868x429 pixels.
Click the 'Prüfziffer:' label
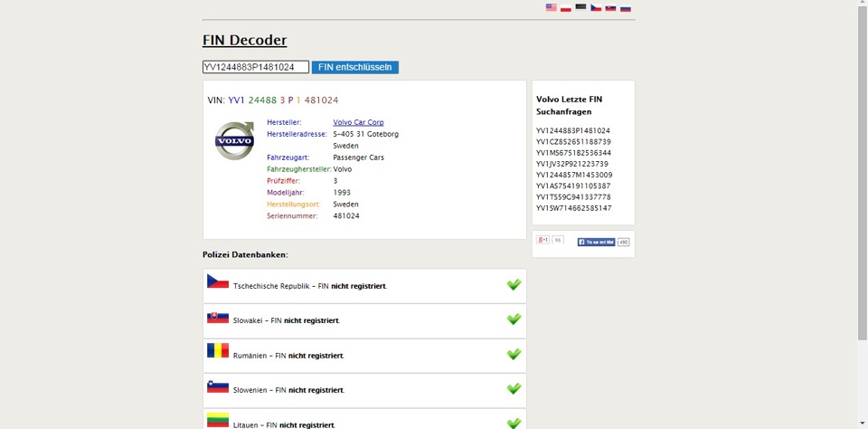pyautogui.click(x=282, y=181)
